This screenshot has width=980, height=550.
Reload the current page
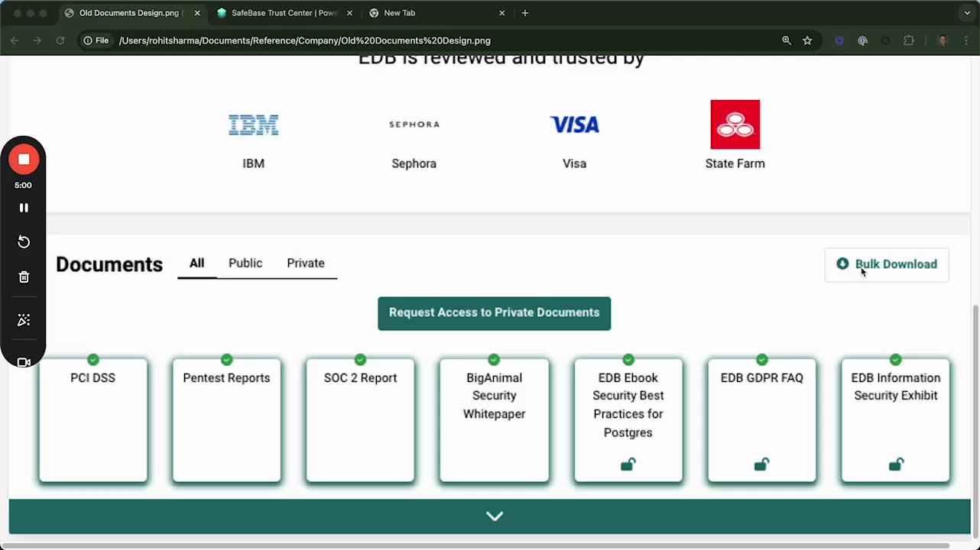coord(60,40)
